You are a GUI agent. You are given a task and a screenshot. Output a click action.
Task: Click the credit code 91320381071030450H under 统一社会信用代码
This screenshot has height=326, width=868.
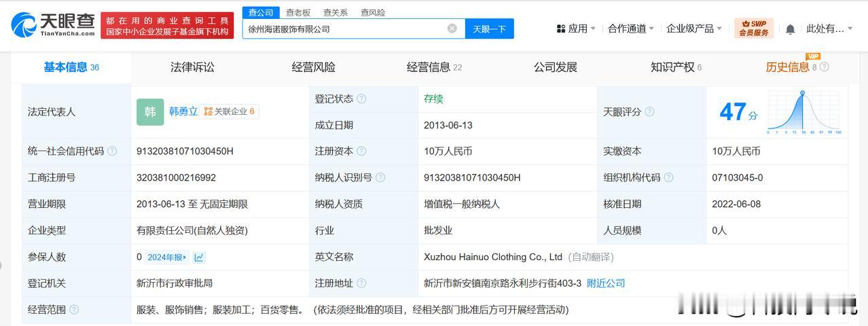[x=185, y=151]
